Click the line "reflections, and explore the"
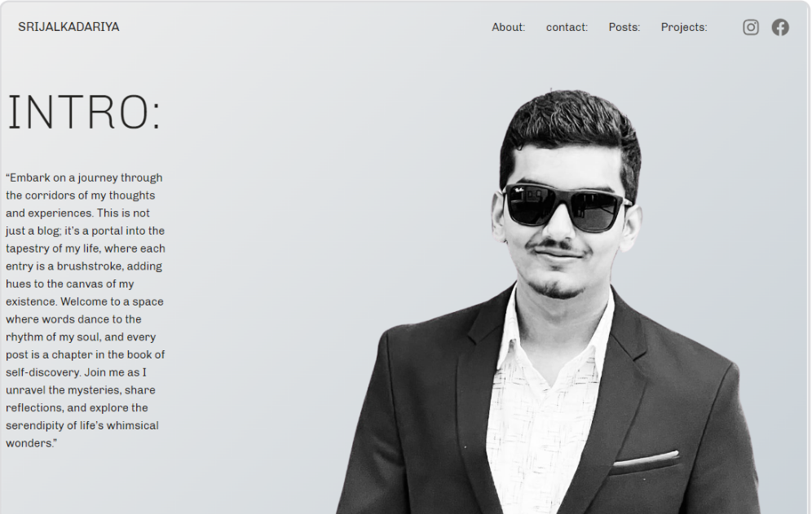Screen dimensions: 812x514 (x=77, y=408)
